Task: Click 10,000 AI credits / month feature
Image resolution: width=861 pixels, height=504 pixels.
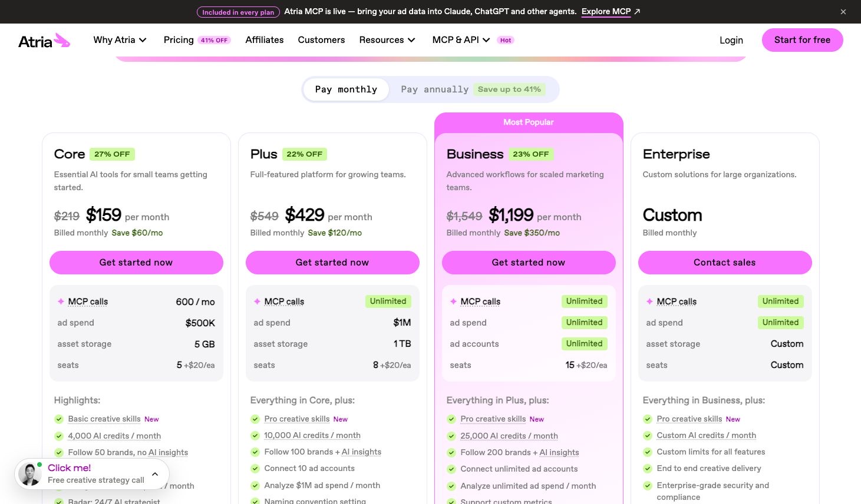Action: (312, 436)
